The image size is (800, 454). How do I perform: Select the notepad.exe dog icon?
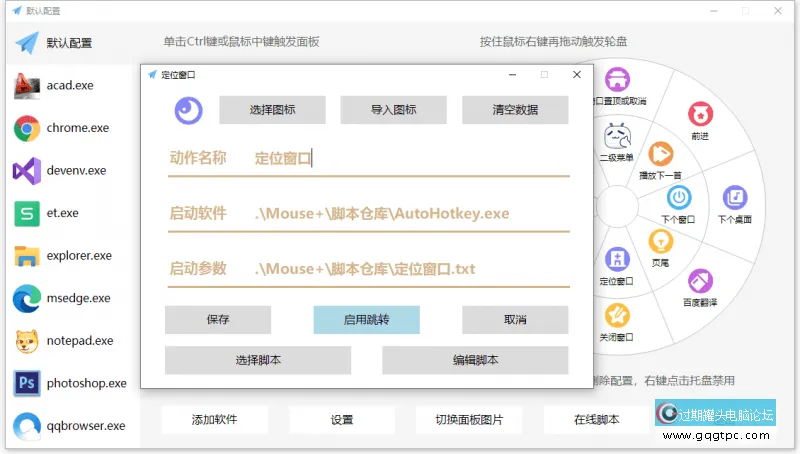click(x=27, y=341)
